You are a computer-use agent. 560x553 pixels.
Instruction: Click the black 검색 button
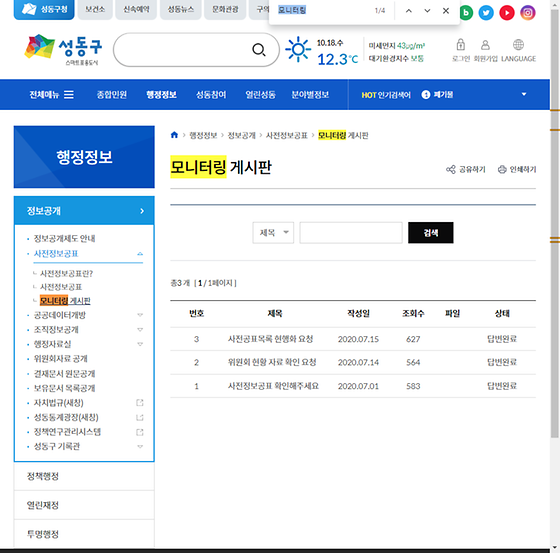click(431, 233)
